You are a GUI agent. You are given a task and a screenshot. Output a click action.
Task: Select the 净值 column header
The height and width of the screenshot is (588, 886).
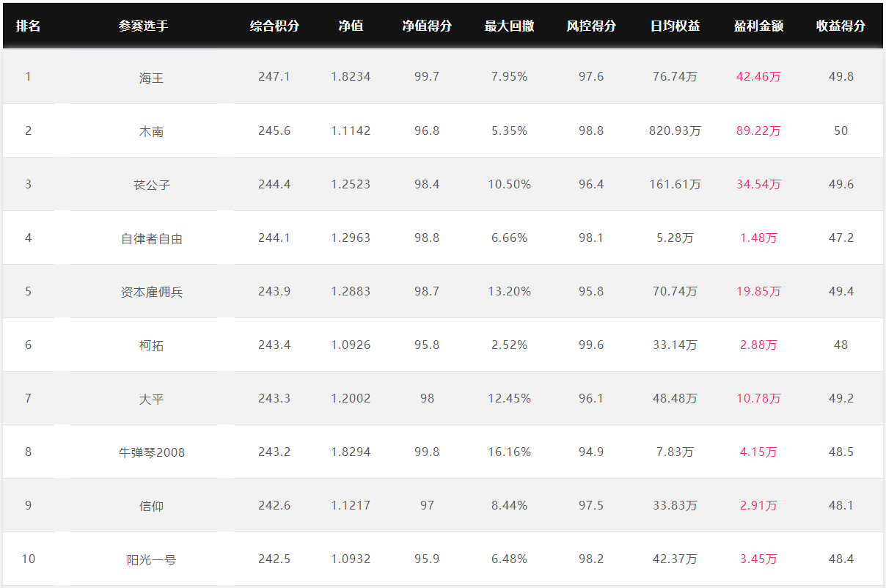pos(351,26)
